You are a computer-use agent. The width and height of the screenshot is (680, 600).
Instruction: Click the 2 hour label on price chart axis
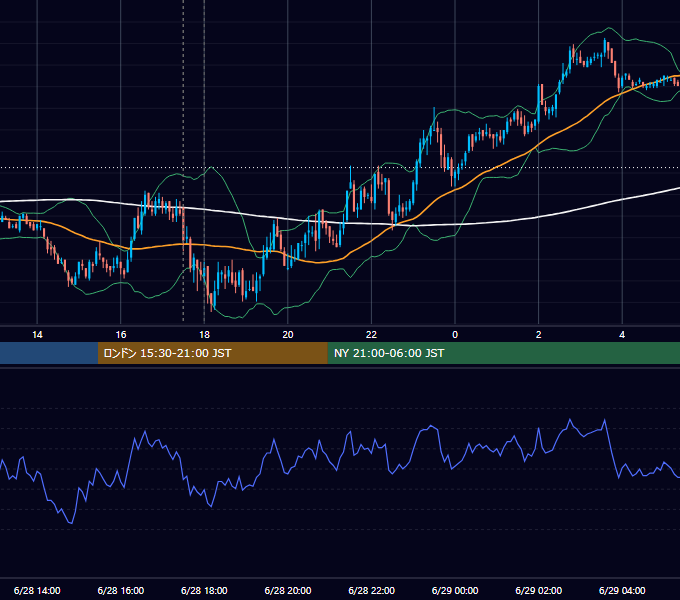coord(539,335)
